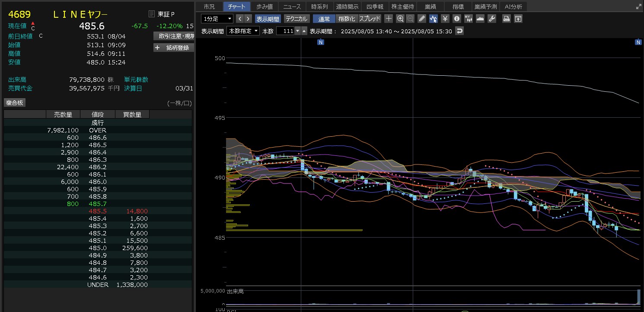Click the current price 485.6
Screen dimensions: 644x312
[91, 26]
